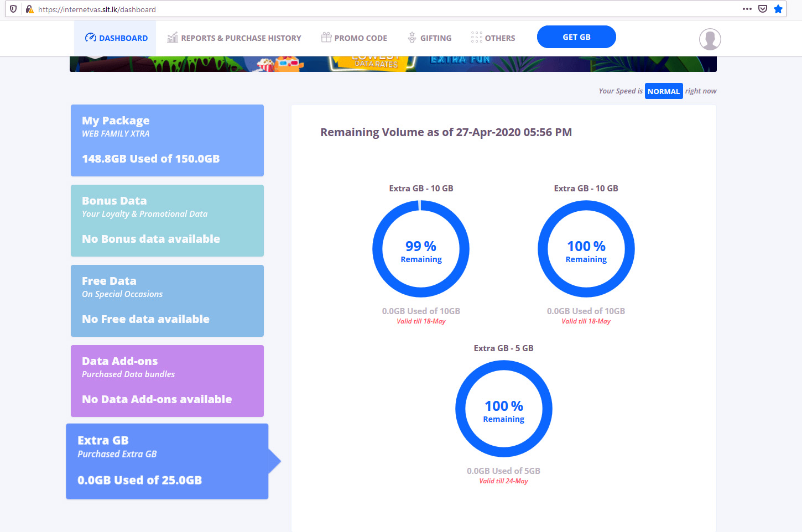Click the NORMAL speed status badge
Screen dimensions: 802x532
[664, 91]
